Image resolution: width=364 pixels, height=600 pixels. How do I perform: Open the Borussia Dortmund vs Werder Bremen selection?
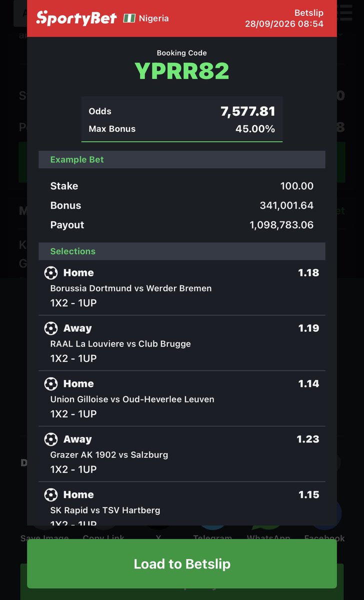tap(182, 287)
